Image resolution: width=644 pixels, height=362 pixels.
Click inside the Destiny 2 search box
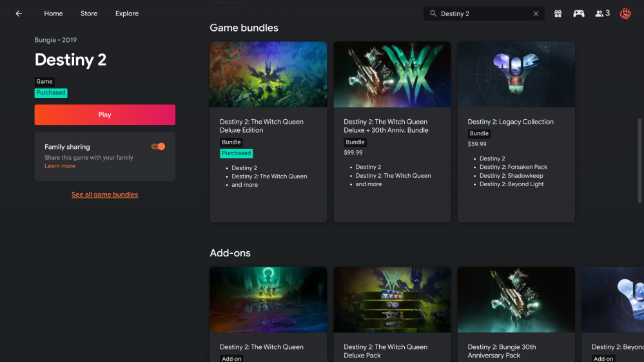[483, 14]
